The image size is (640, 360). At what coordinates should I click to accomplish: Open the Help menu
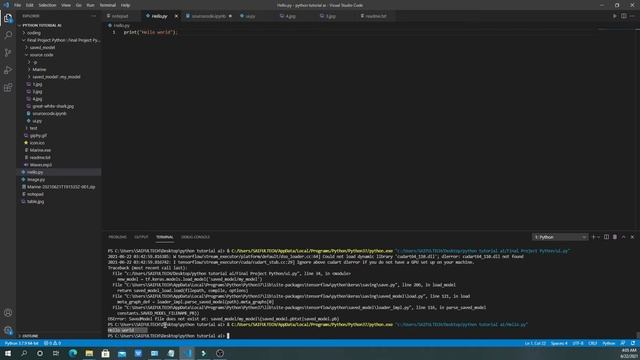125,5
